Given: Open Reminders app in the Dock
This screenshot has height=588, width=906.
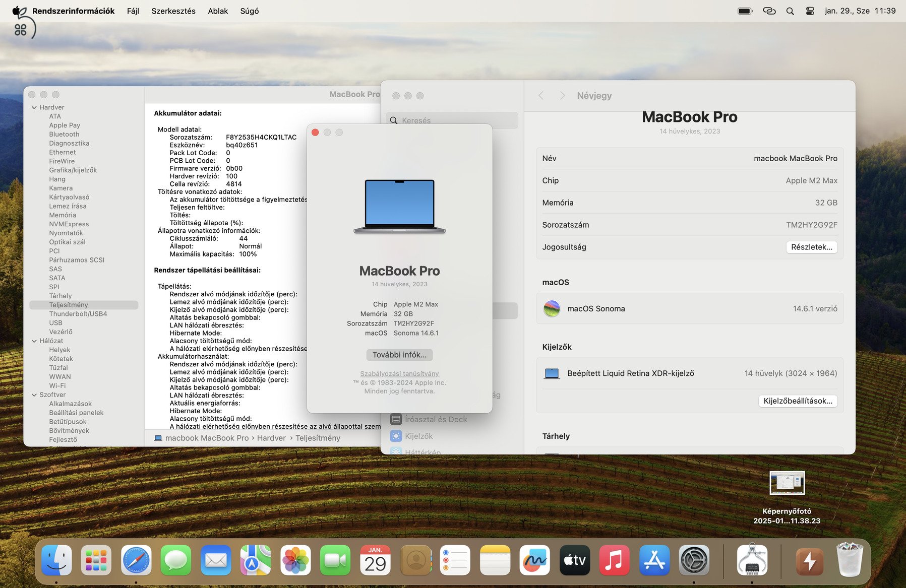Looking at the screenshot, I should pos(455,560).
